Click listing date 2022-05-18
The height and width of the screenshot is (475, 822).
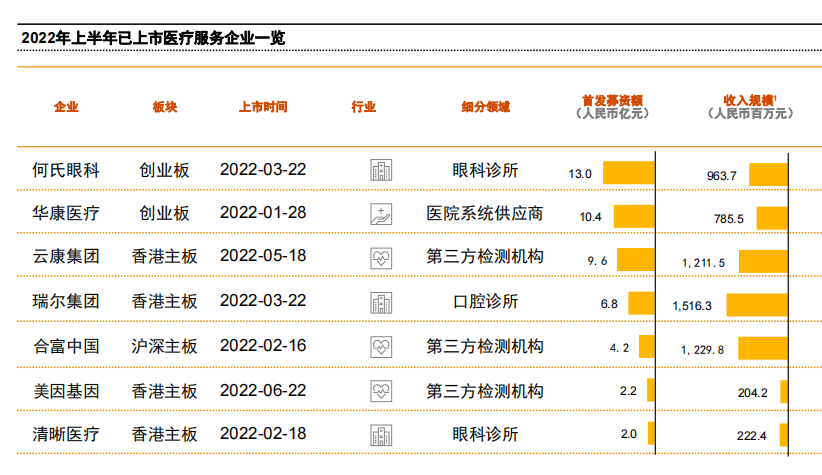pyautogui.click(x=263, y=255)
